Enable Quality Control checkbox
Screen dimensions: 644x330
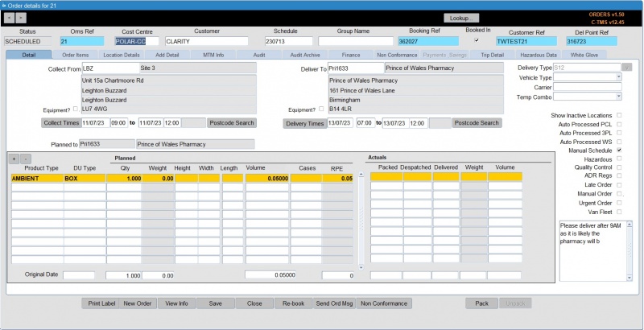tap(619, 167)
